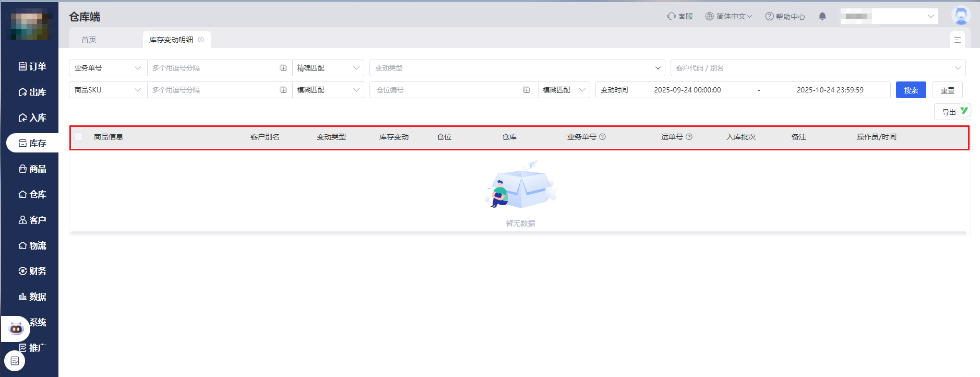Toggle the select-all checkbox in table header
Viewport: 980px width, 377px height.
coord(79,137)
